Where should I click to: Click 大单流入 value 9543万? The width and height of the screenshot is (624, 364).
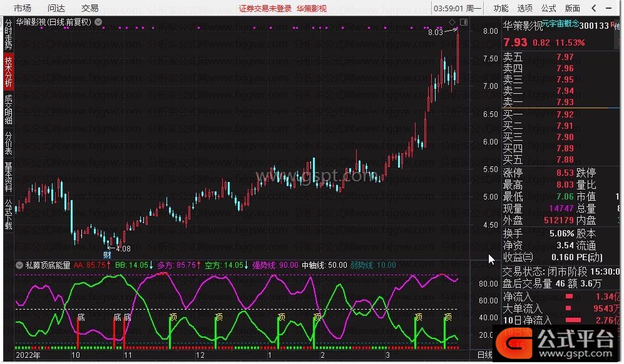click(x=606, y=308)
